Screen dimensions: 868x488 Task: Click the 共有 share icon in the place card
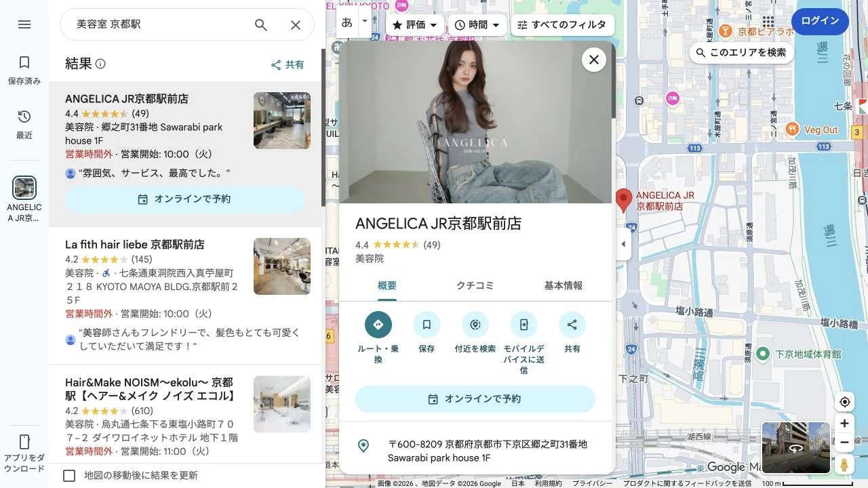coord(572,325)
